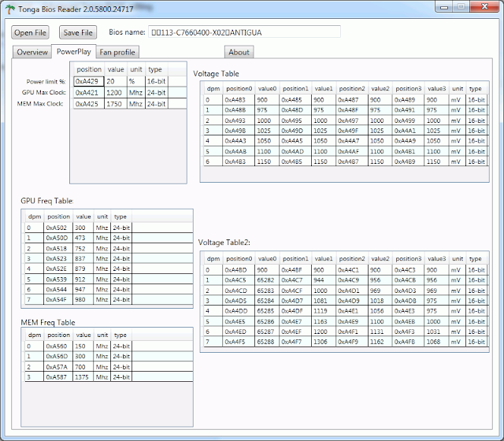Image resolution: width=504 pixels, height=441 pixels.
Task: Select MEM Freq value 1375 cell
Action: (x=83, y=376)
